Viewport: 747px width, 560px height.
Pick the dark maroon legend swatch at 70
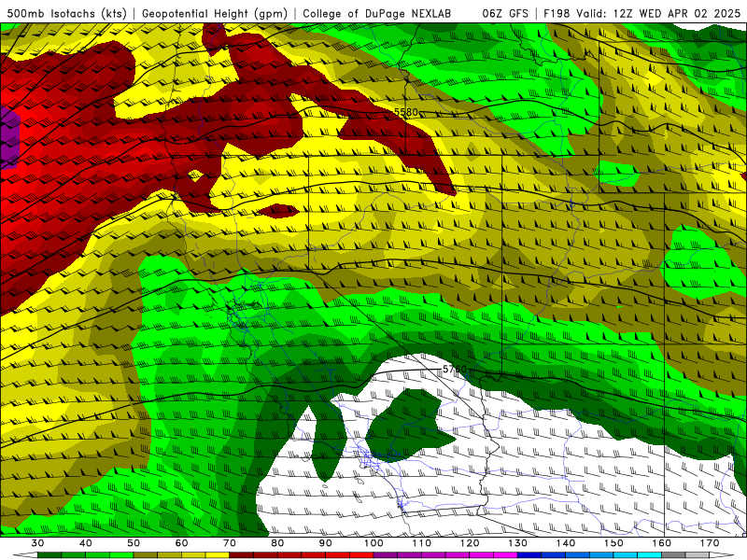(242, 555)
